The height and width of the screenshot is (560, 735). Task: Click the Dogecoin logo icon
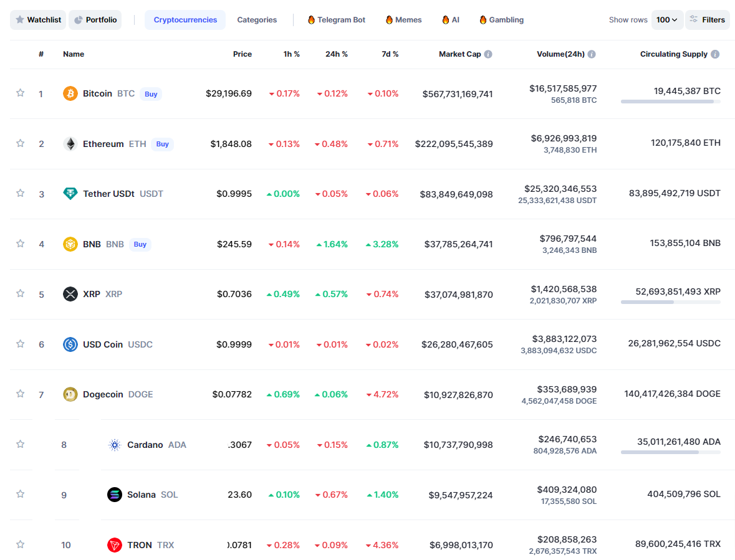coord(70,394)
